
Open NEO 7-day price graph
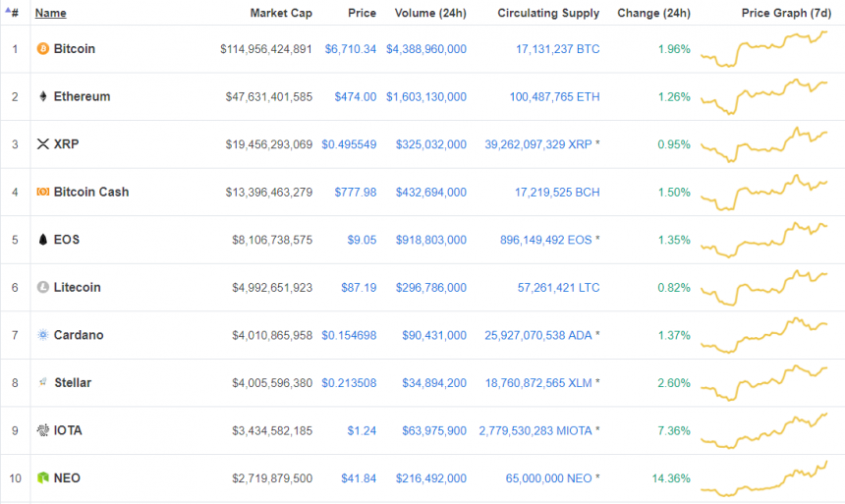click(764, 478)
